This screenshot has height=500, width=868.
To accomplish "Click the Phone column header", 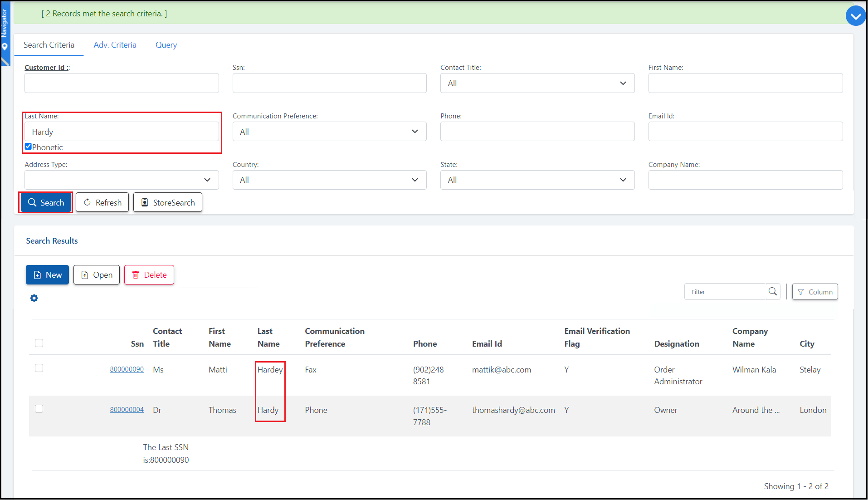I will coord(425,344).
